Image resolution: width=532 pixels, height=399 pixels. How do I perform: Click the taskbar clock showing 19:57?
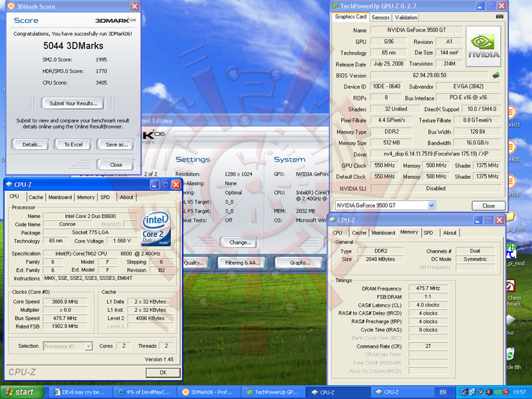(519, 392)
